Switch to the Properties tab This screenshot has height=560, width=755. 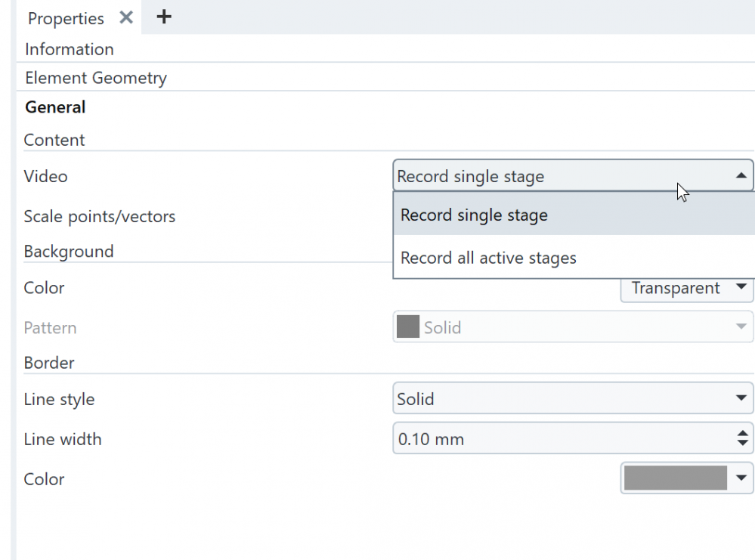pos(66,18)
